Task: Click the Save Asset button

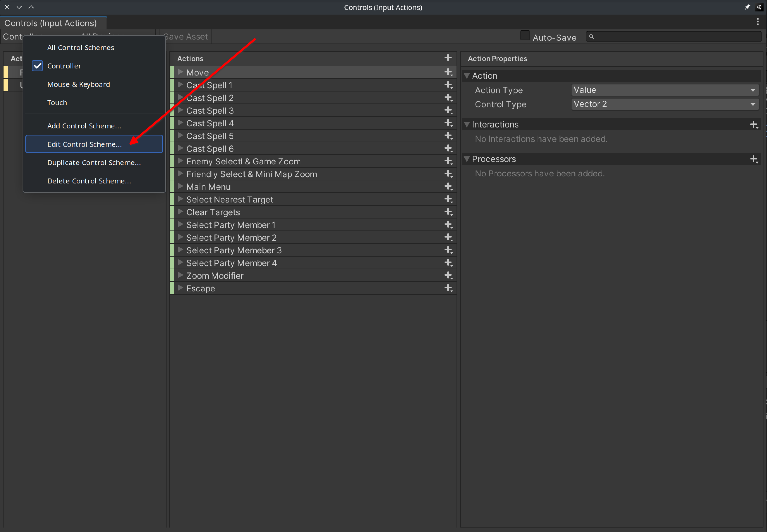Action: 185,36
